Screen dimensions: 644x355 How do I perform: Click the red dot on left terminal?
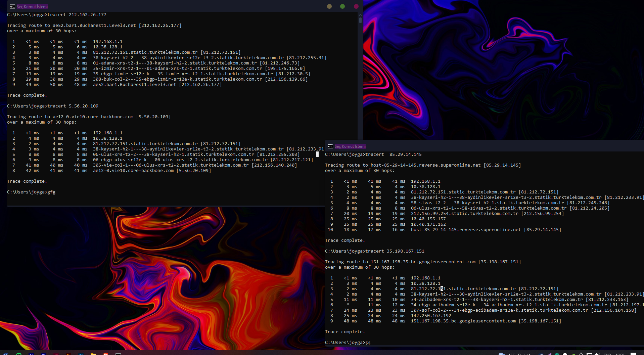(x=356, y=6)
